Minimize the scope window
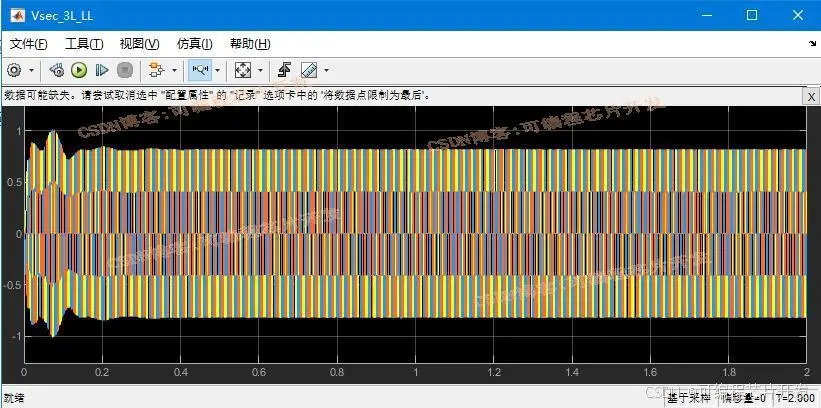Screen dimensions: 821x408 (x=707, y=15)
